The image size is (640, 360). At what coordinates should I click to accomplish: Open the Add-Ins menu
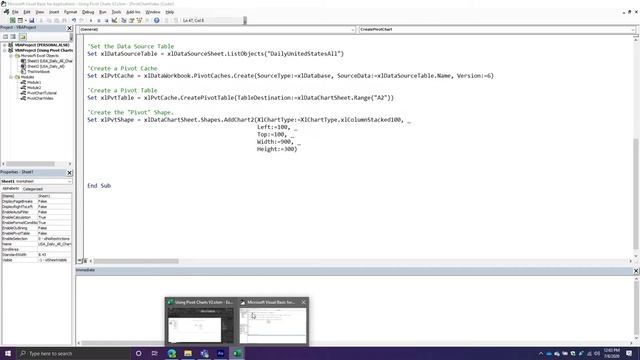(x=133, y=12)
